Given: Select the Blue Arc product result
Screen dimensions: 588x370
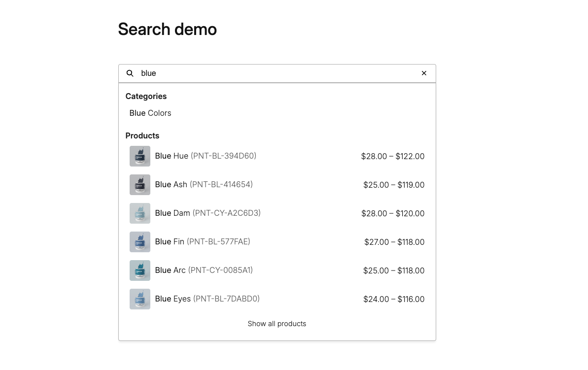Looking at the screenshot, I should (277, 270).
